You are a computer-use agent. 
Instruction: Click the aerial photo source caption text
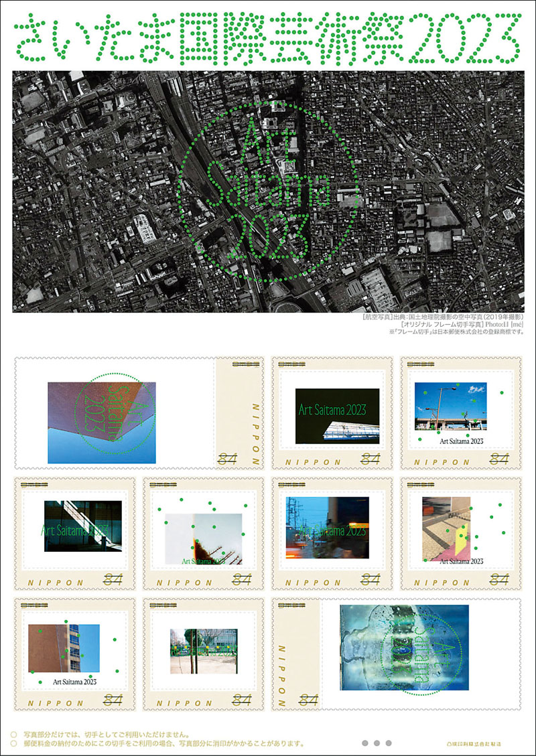click(442, 317)
